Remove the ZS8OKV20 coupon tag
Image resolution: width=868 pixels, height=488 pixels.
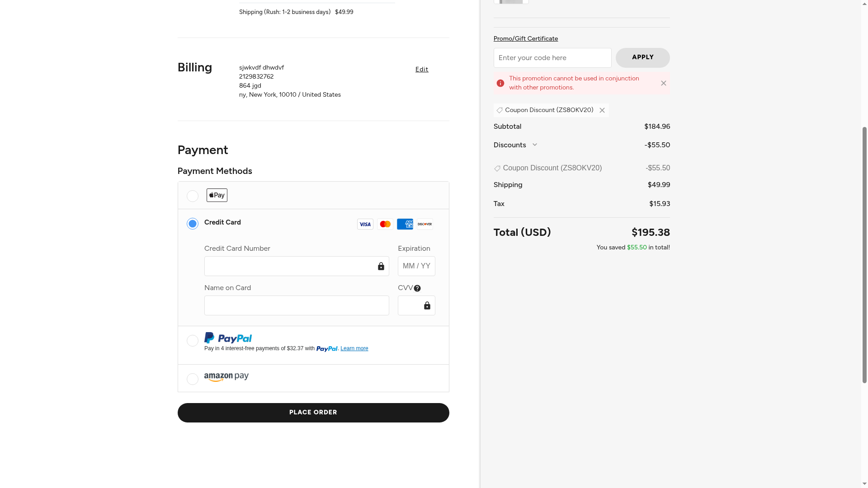point(602,110)
